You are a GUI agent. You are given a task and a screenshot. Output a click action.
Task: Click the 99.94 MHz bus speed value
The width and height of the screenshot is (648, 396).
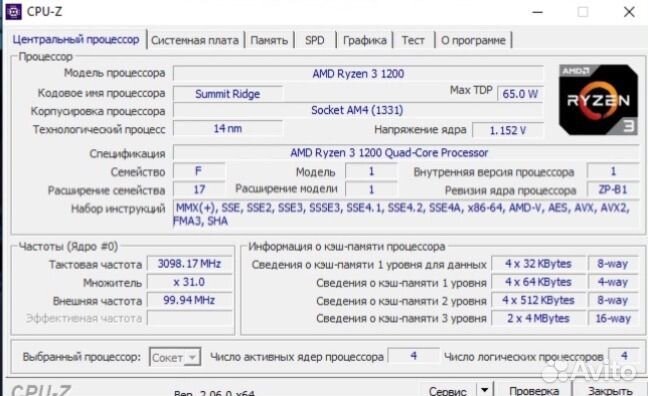tap(189, 300)
